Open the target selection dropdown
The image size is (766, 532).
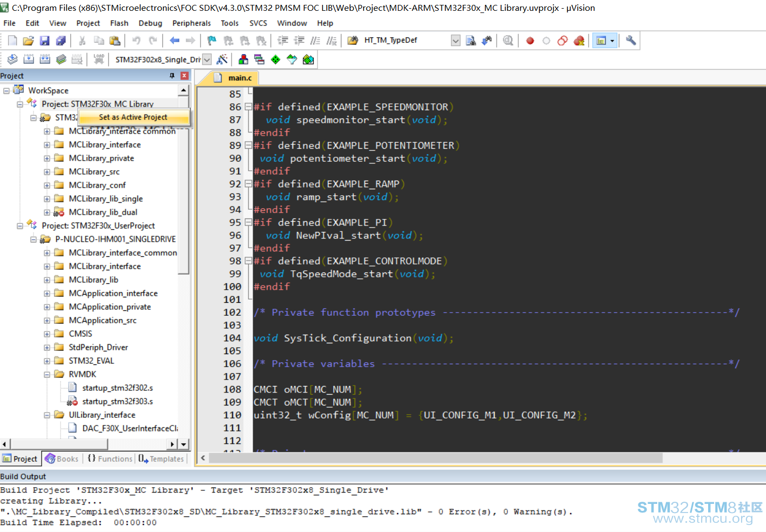pyautogui.click(x=207, y=59)
